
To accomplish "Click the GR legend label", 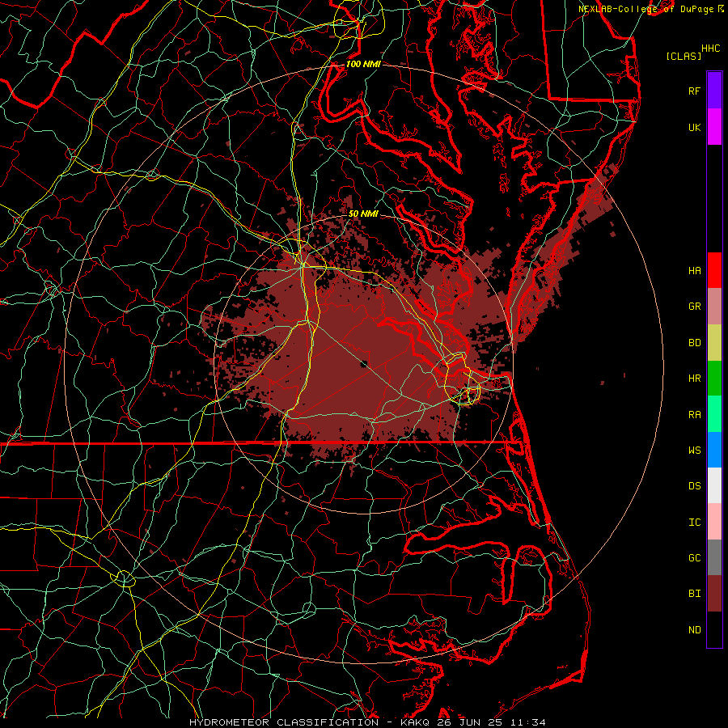I will tap(694, 307).
